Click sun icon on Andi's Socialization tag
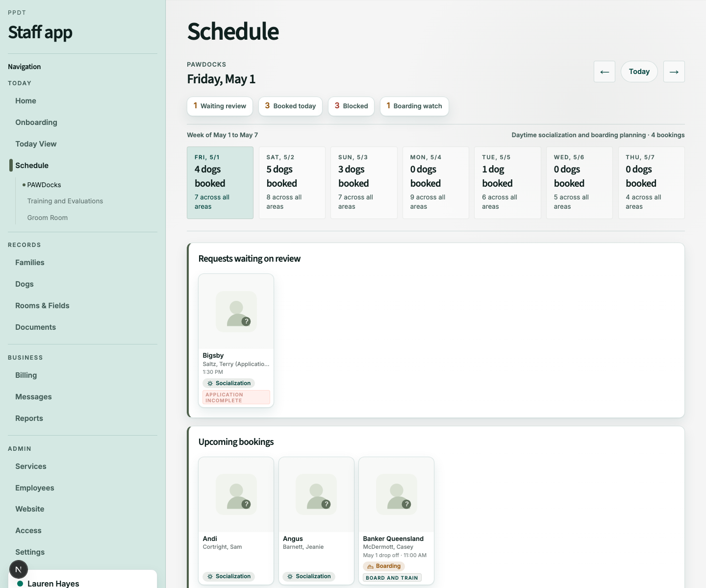 point(210,576)
